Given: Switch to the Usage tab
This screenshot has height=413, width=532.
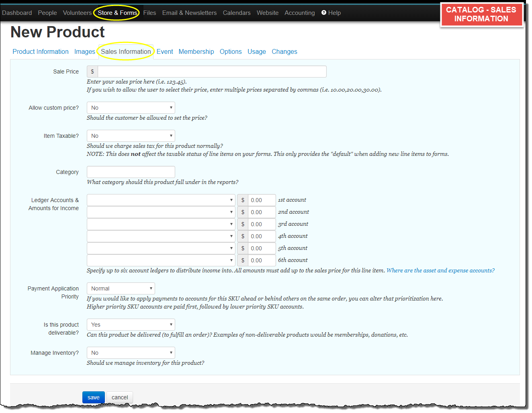Looking at the screenshot, I should [257, 51].
